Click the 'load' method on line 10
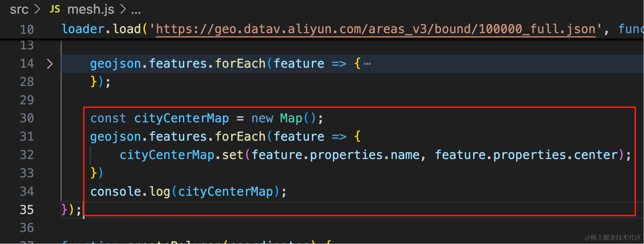 pyautogui.click(x=127, y=29)
